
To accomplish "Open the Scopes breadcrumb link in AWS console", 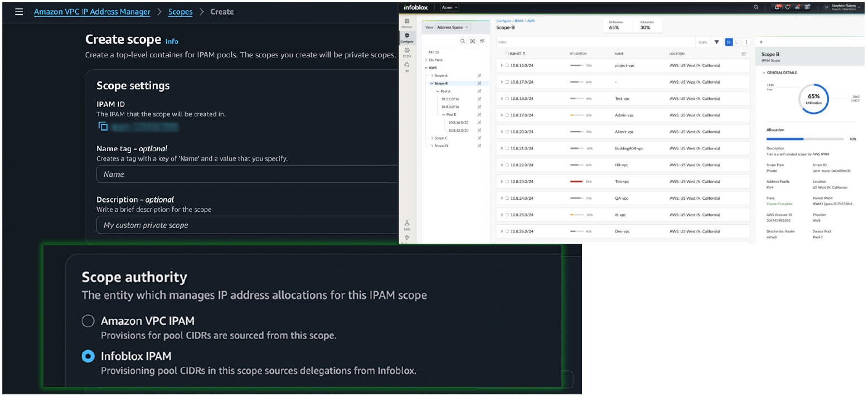I will 180,11.
